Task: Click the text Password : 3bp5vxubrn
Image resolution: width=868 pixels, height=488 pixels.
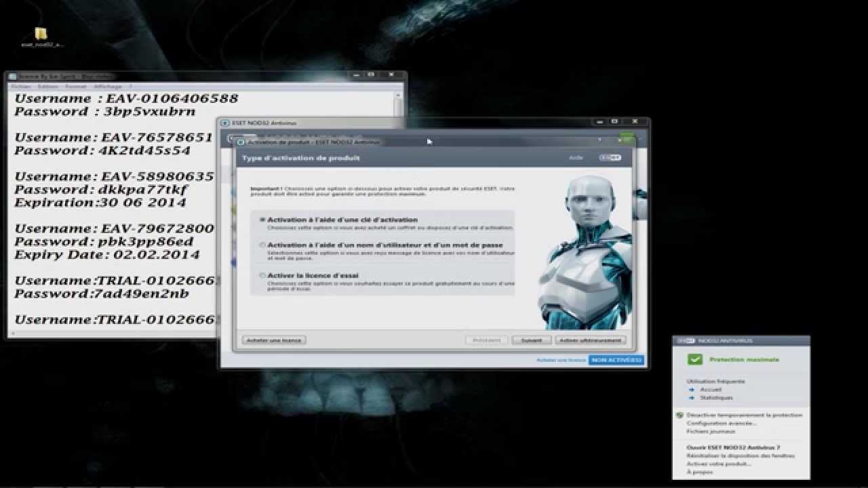Action: tap(105, 111)
